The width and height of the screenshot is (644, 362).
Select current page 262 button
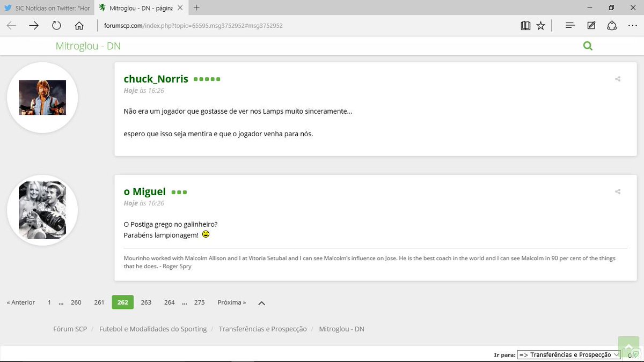coord(122,302)
